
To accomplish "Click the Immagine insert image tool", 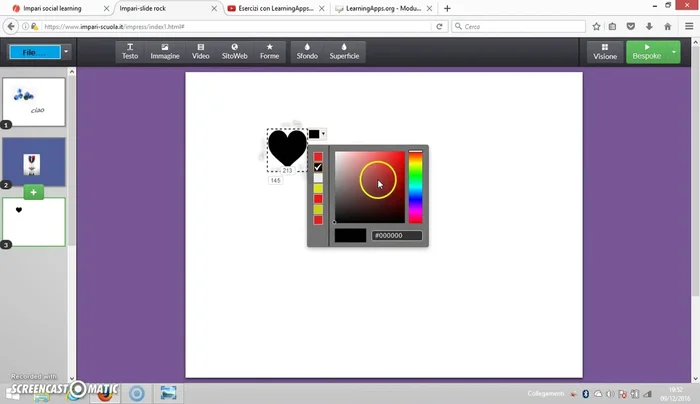I will 164,52.
